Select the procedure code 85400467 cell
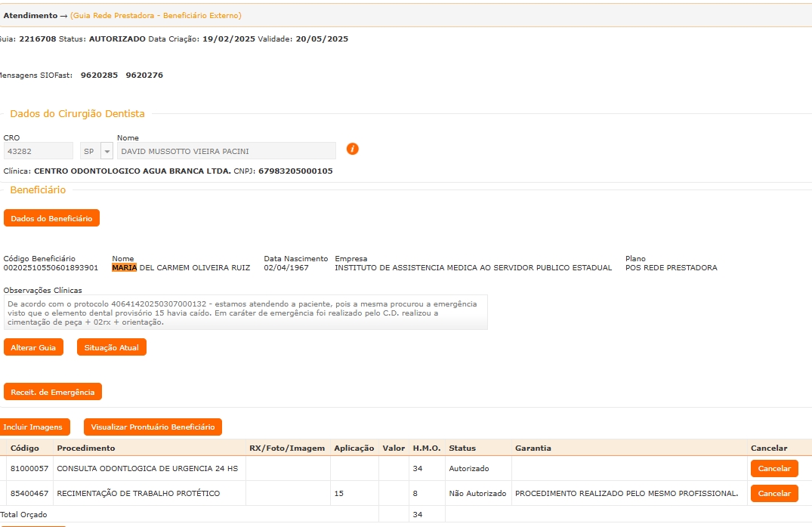Image resolution: width=812 pixels, height=527 pixels. (x=29, y=494)
